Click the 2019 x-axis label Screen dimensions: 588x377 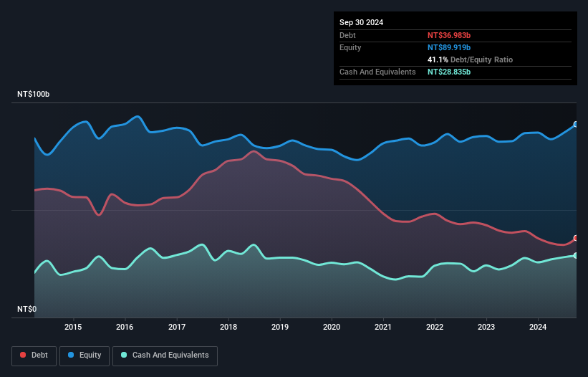[x=280, y=327]
